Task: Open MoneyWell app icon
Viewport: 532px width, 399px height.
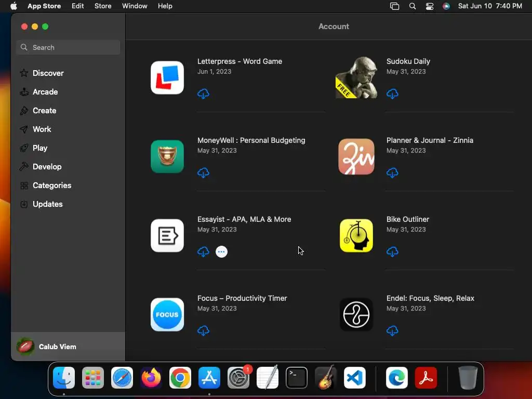Action: (x=167, y=157)
